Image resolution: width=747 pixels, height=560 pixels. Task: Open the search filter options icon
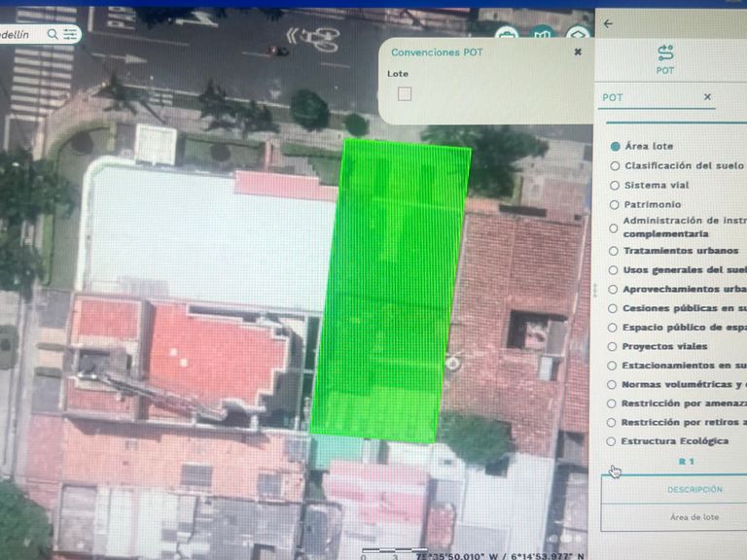tap(70, 34)
